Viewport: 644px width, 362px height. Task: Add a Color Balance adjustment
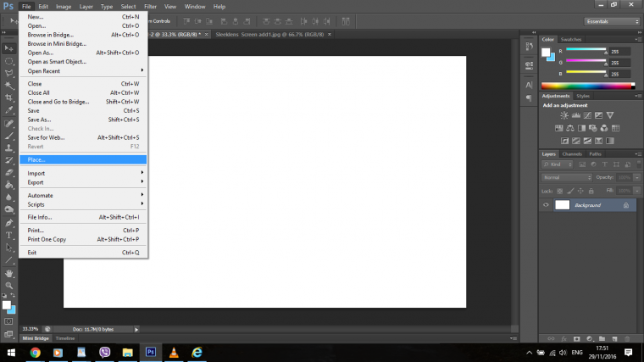[x=570, y=128]
